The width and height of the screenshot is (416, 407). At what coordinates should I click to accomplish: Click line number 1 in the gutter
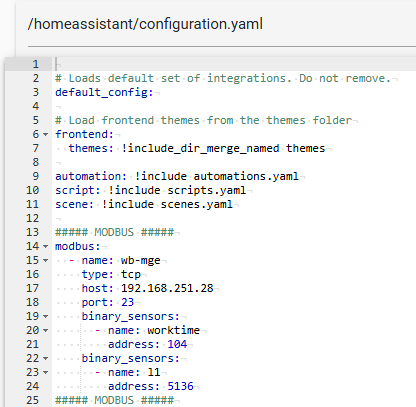point(35,64)
